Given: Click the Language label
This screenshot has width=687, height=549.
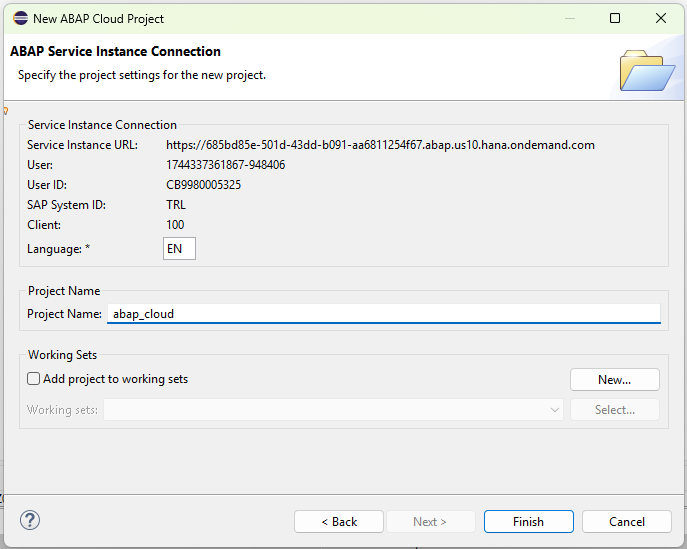Looking at the screenshot, I should coord(58,249).
